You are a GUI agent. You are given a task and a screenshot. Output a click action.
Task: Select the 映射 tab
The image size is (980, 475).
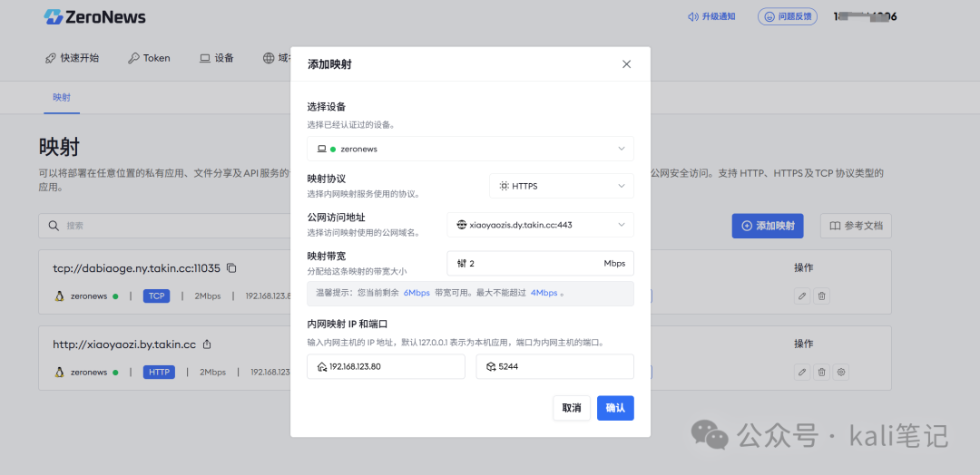pyautogui.click(x=62, y=97)
